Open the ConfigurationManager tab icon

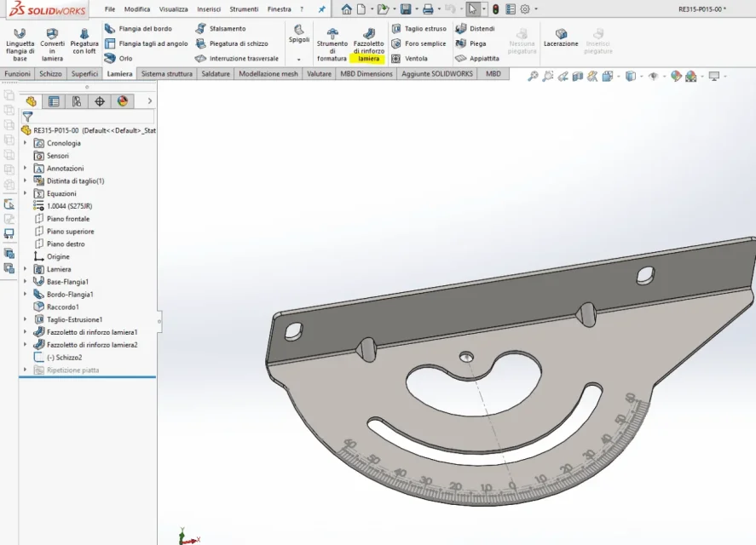pos(77,101)
